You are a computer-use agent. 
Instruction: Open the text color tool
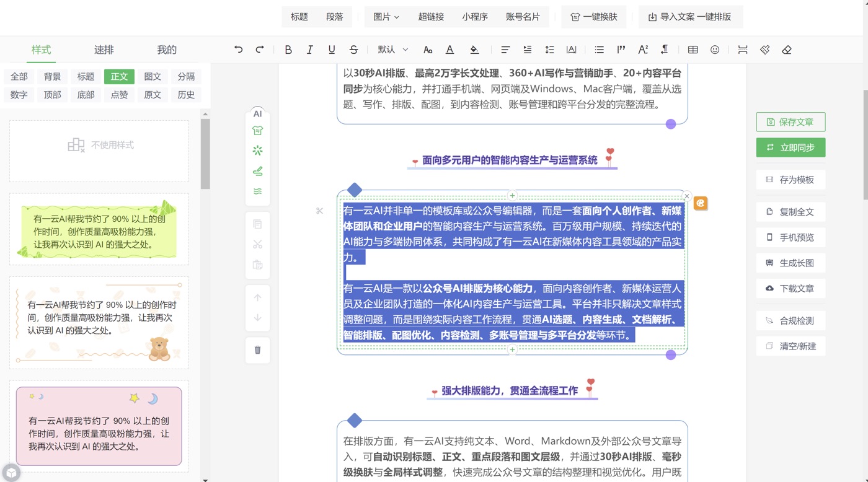point(449,50)
